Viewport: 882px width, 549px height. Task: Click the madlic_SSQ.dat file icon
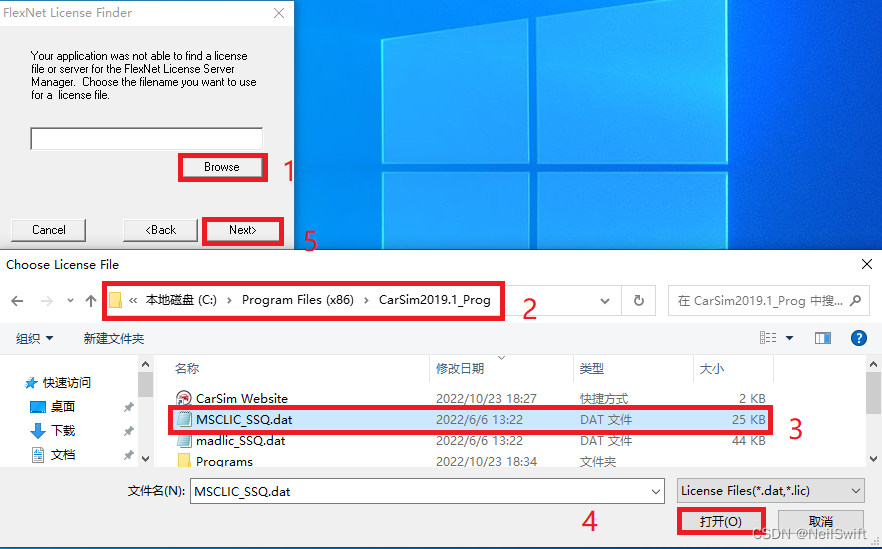[184, 440]
